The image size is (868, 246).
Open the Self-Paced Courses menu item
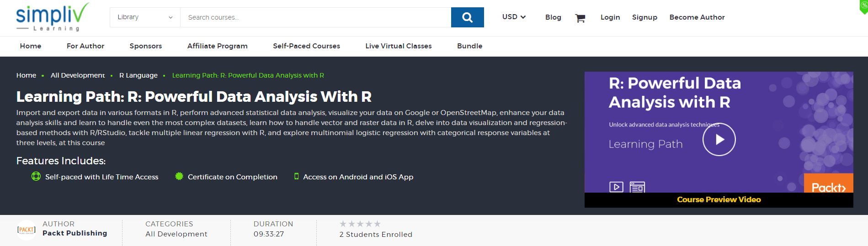point(306,46)
